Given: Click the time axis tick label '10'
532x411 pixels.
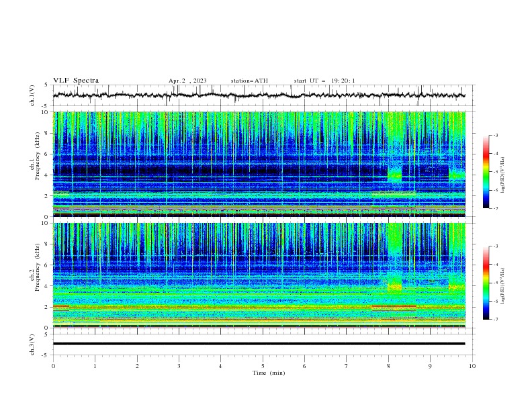Looking at the screenshot, I should pos(472,366).
